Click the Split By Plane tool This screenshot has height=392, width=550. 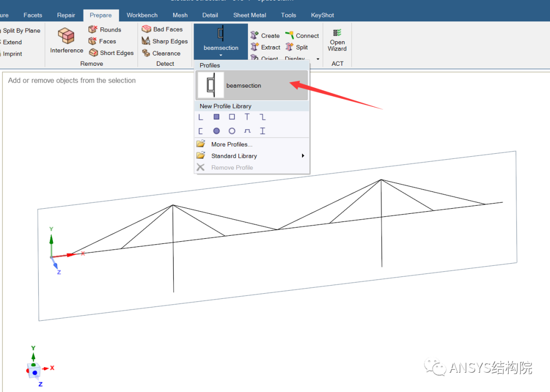pos(20,31)
